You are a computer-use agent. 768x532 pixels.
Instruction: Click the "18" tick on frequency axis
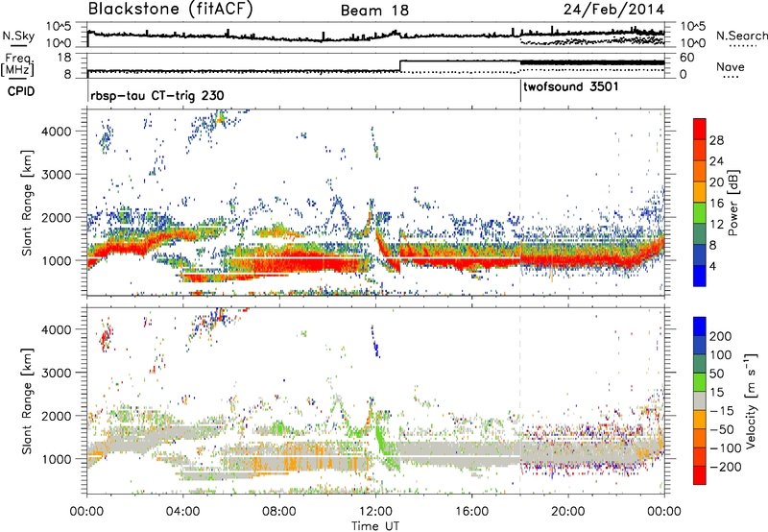(64, 58)
